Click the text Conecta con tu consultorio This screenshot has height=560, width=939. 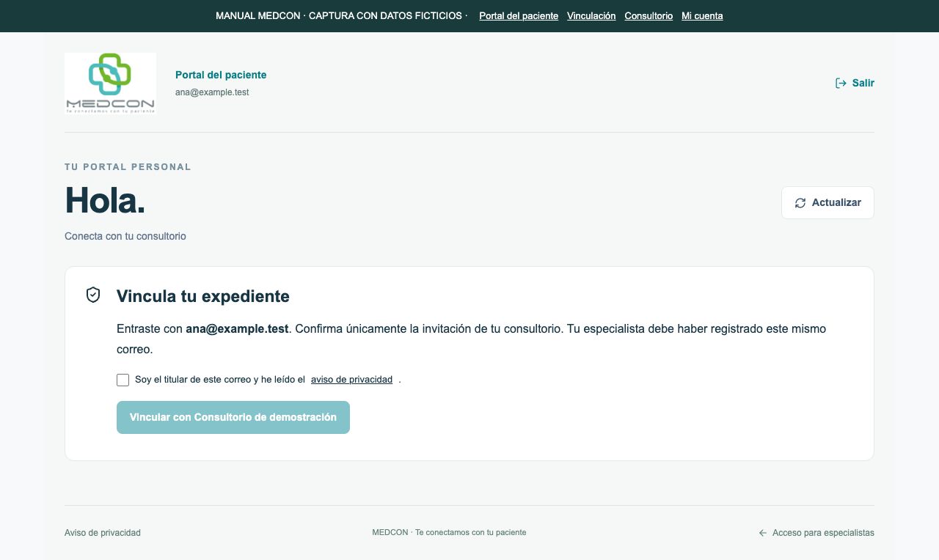(x=125, y=236)
